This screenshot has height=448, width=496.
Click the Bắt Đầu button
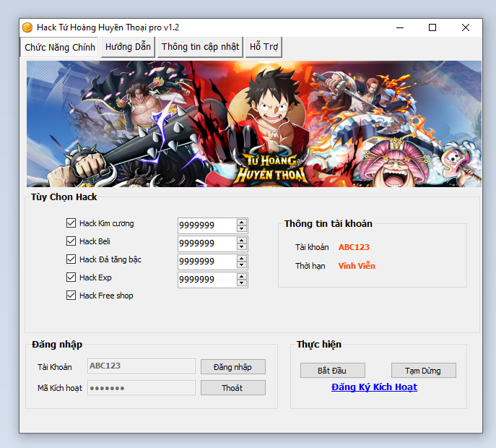click(x=332, y=371)
